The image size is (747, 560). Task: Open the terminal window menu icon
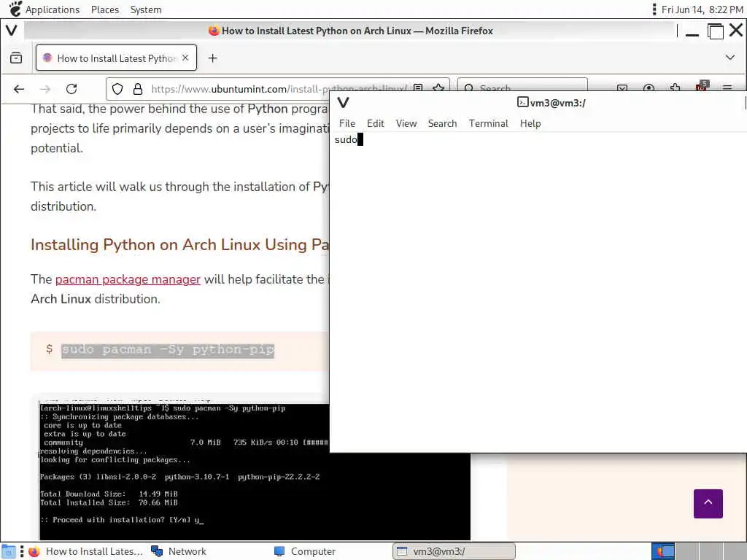(343, 102)
